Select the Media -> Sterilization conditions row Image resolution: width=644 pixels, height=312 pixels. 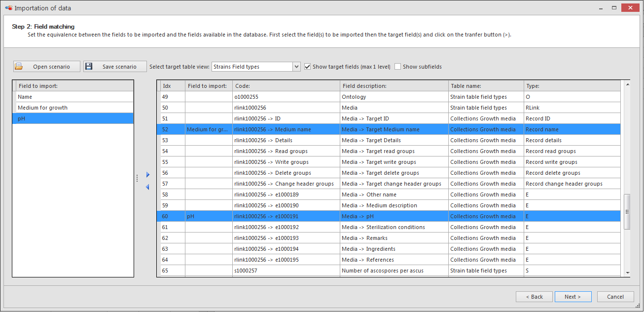pyautogui.click(x=389, y=227)
